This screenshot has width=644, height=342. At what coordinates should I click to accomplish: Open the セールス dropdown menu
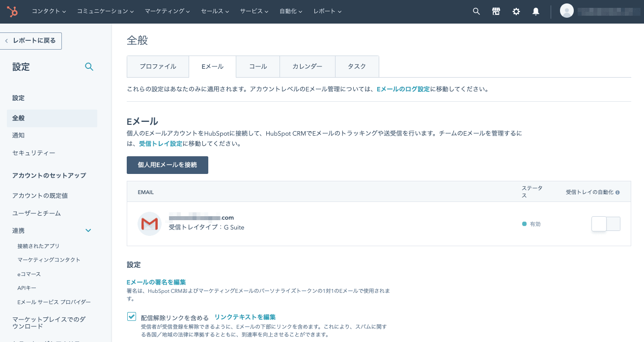[215, 11]
